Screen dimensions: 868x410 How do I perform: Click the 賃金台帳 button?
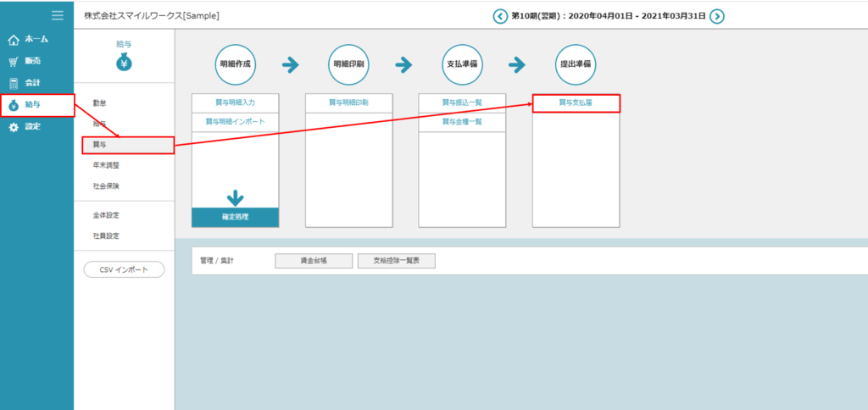click(314, 261)
